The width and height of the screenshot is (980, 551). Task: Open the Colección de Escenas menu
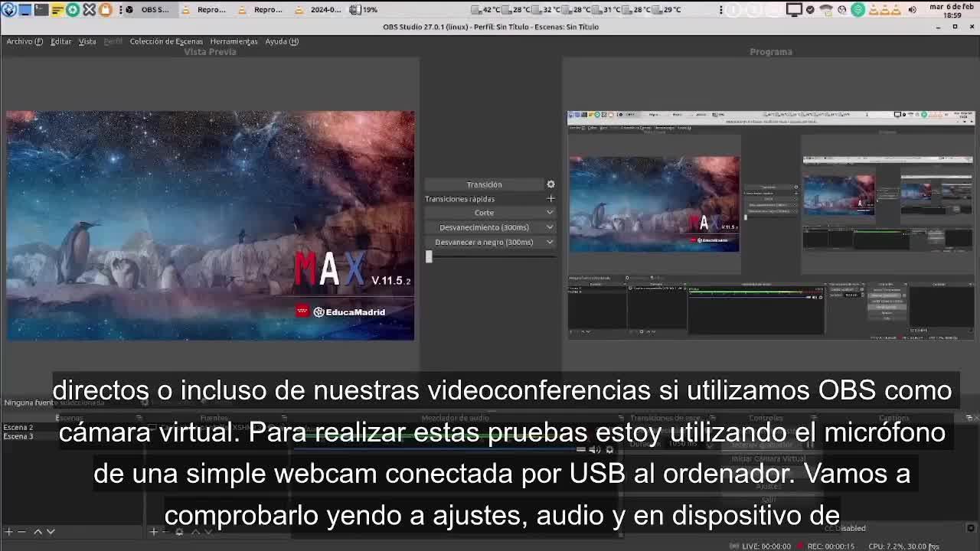pyautogui.click(x=166, y=41)
